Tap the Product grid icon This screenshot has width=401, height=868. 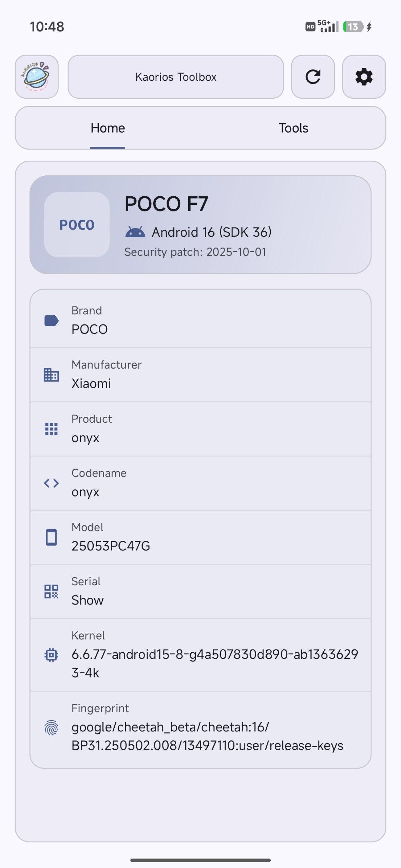coord(51,429)
